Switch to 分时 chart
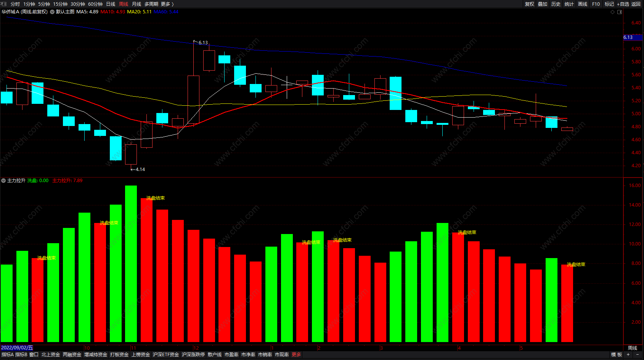This screenshot has width=644, height=360. [x=15, y=4]
